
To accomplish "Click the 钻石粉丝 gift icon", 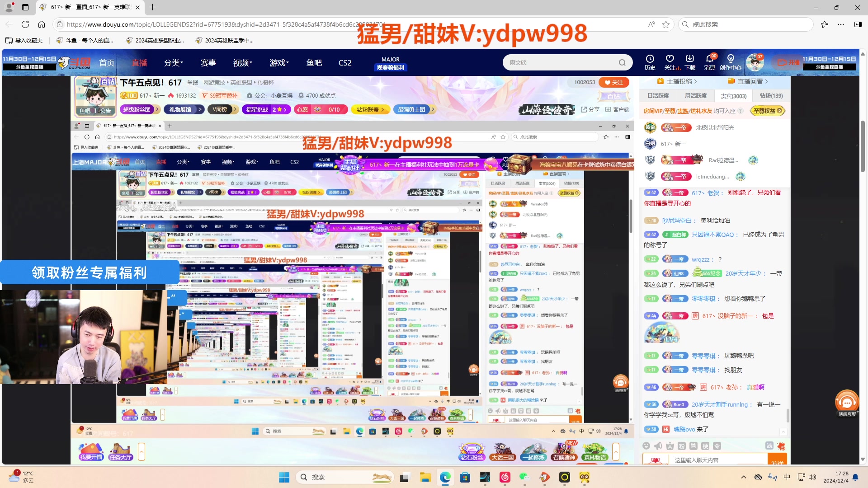I will (472, 451).
